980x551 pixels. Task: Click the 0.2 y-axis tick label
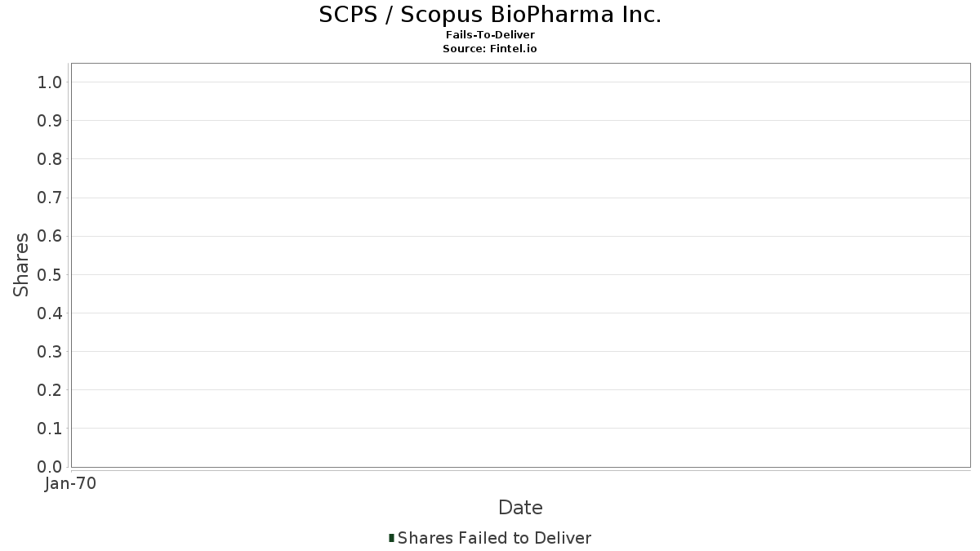(x=50, y=390)
